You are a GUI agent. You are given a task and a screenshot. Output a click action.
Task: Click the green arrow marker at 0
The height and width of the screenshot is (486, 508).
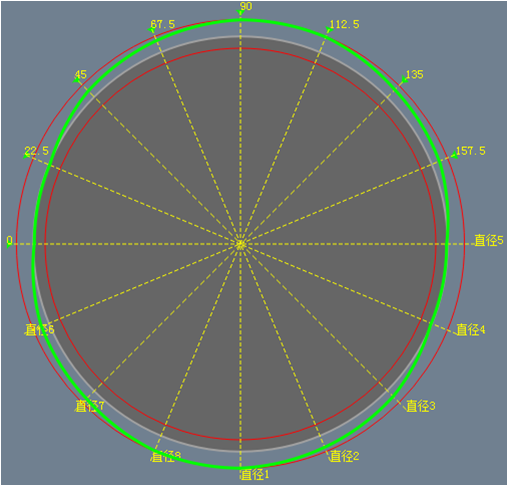point(9,244)
